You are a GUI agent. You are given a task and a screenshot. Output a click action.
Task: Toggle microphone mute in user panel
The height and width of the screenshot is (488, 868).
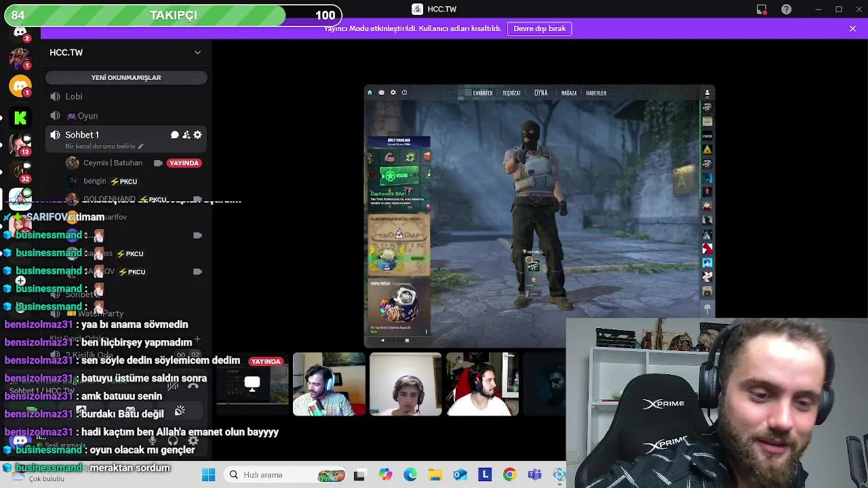tap(153, 441)
